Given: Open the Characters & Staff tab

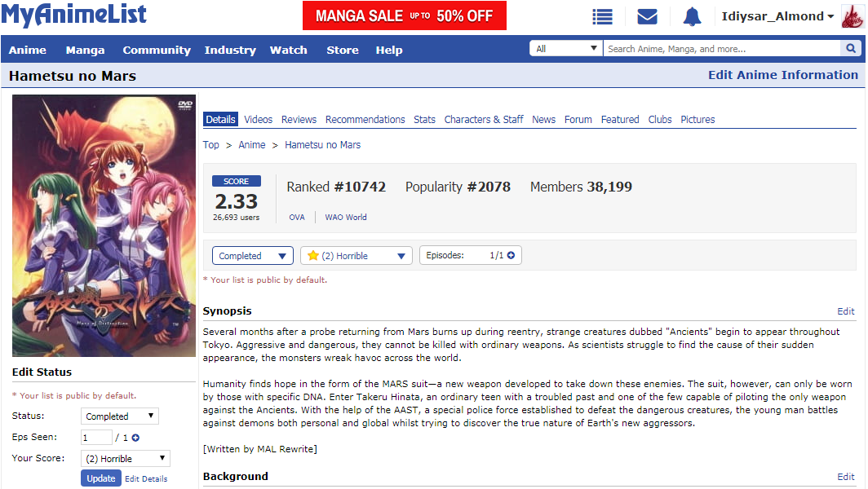Looking at the screenshot, I should [x=483, y=119].
